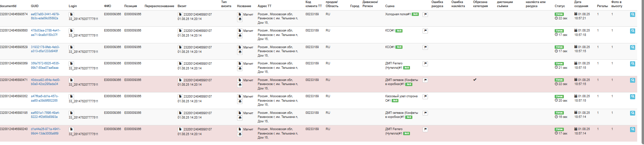
Task: Click document icon above login in first row
Action: pyautogui.click(x=71, y=15)
